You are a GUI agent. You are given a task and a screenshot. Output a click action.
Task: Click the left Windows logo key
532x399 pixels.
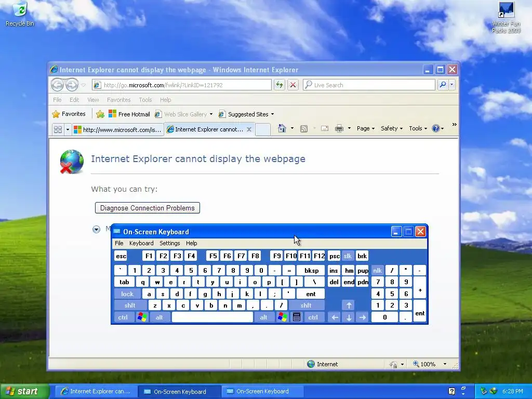pyautogui.click(x=142, y=317)
